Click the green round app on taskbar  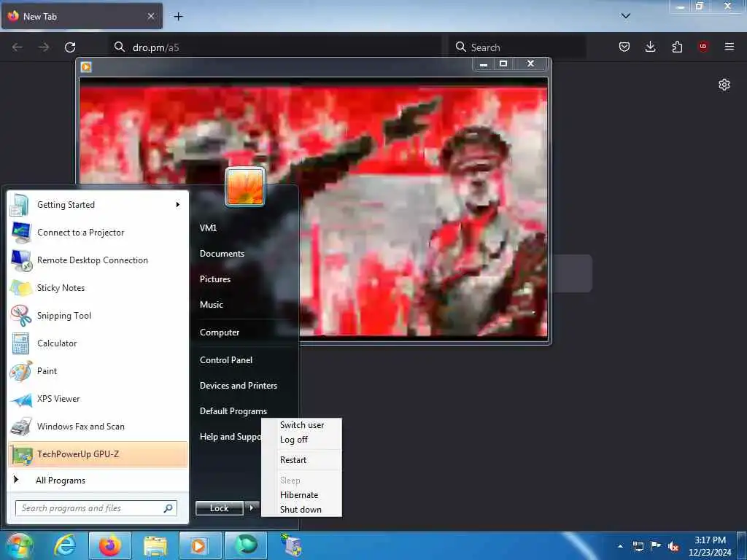coord(245,545)
